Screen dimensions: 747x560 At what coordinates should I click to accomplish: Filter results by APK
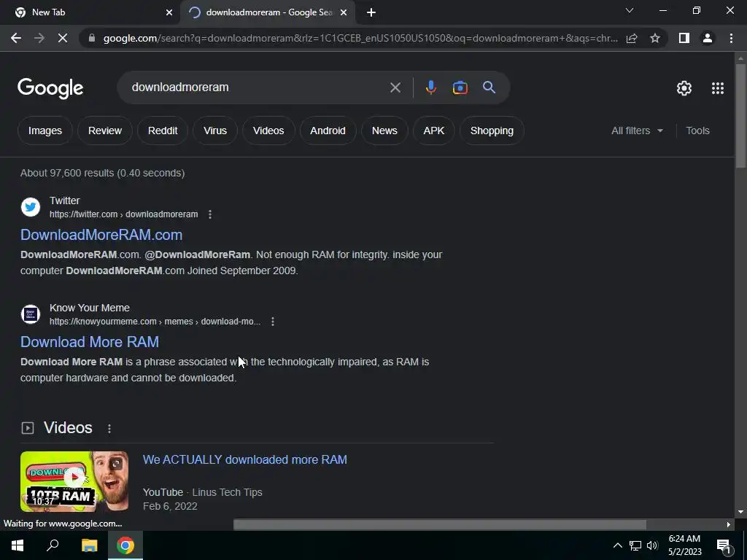coord(433,131)
